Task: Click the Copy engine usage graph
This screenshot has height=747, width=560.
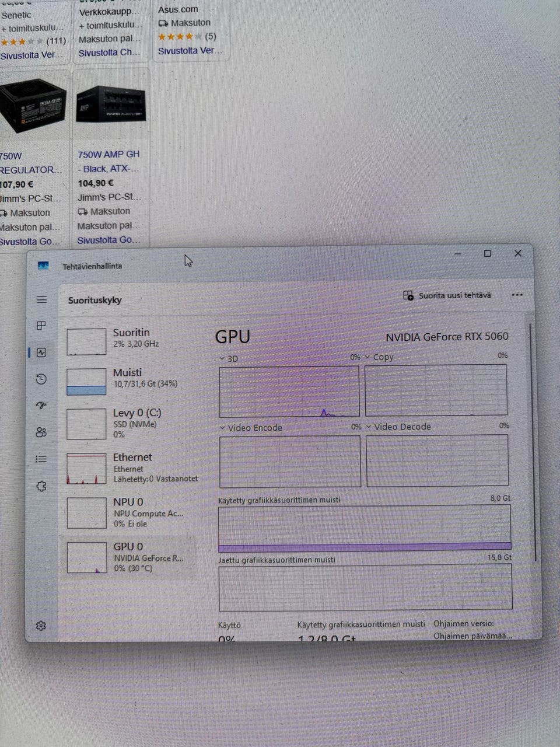Action: [x=436, y=390]
